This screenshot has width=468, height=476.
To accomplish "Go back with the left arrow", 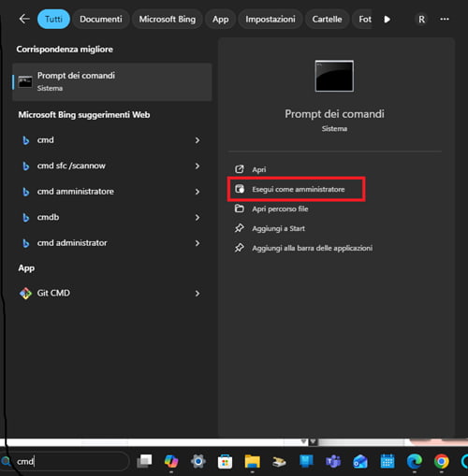I will [x=24, y=19].
